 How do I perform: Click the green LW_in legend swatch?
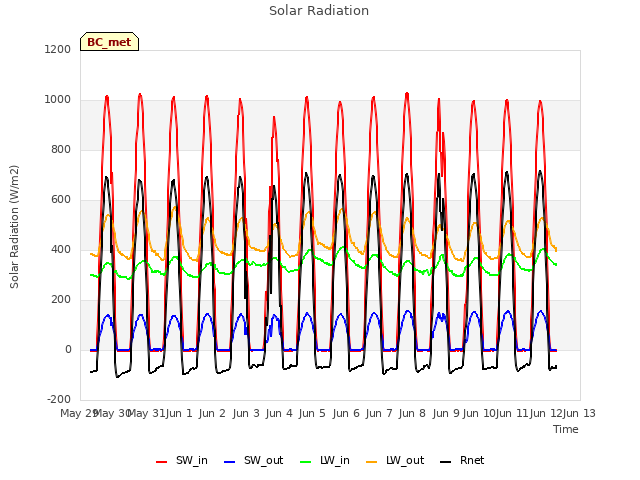(x=306, y=462)
